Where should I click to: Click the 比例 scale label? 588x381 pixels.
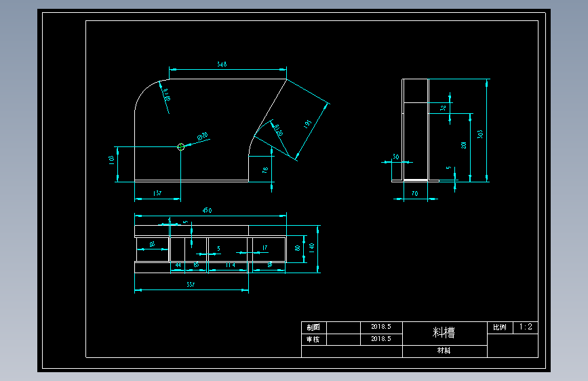[x=499, y=327]
